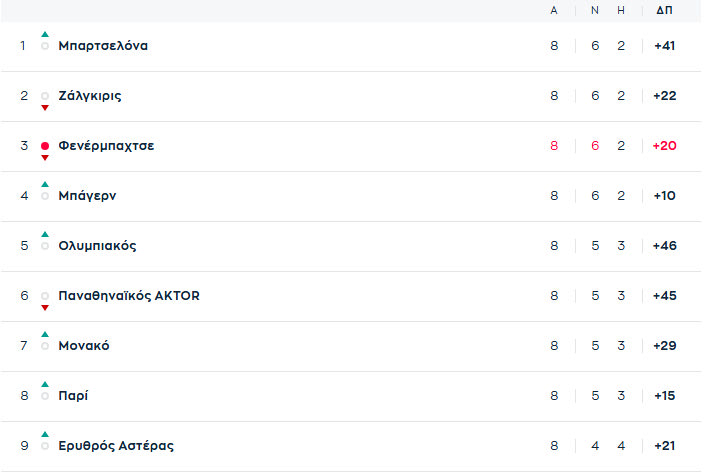Screen dimensions: 705x473
Task: Go to the Ολυμπιακός team page
Action: pos(97,246)
